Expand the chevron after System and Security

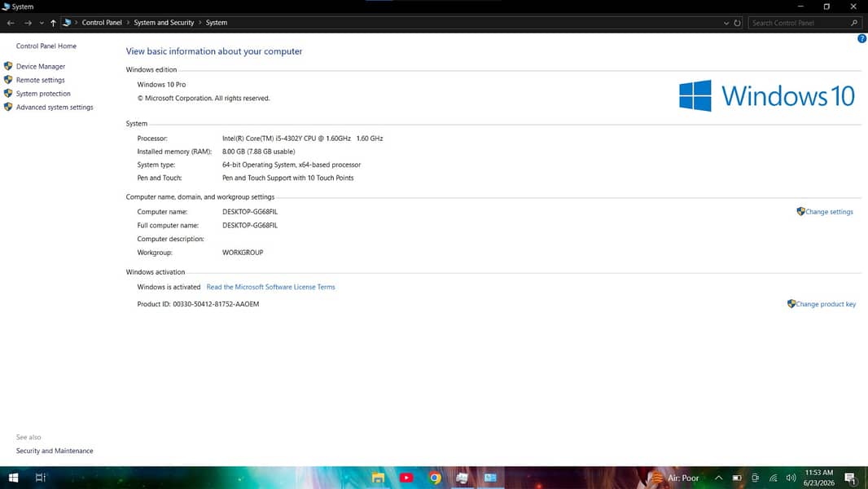tap(199, 23)
